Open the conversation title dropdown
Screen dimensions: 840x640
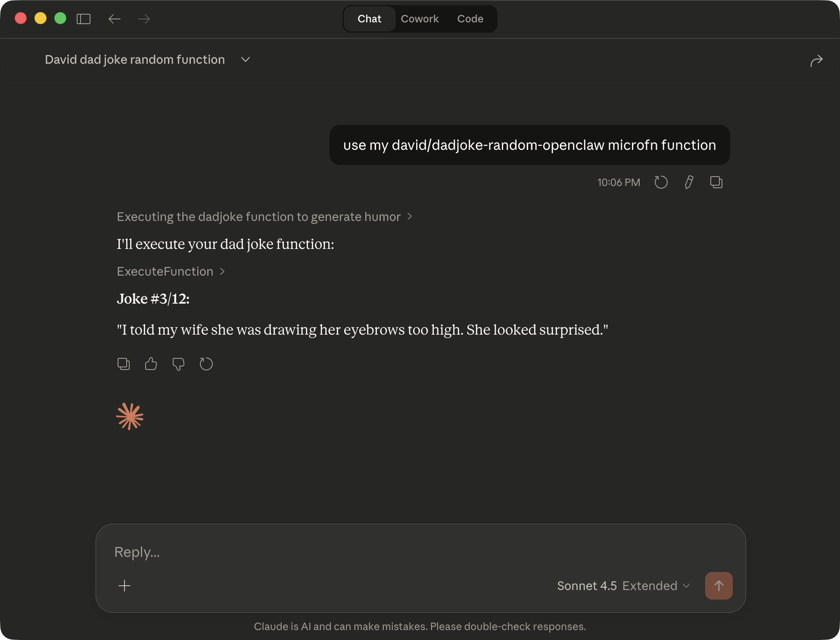[x=245, y=60]
